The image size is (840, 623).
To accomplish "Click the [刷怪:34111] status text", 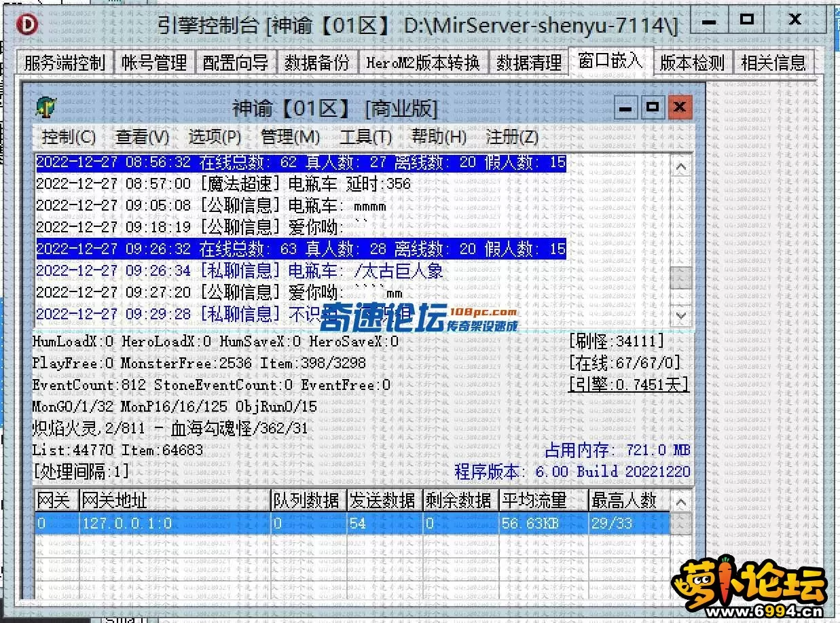I will point(617,341).
